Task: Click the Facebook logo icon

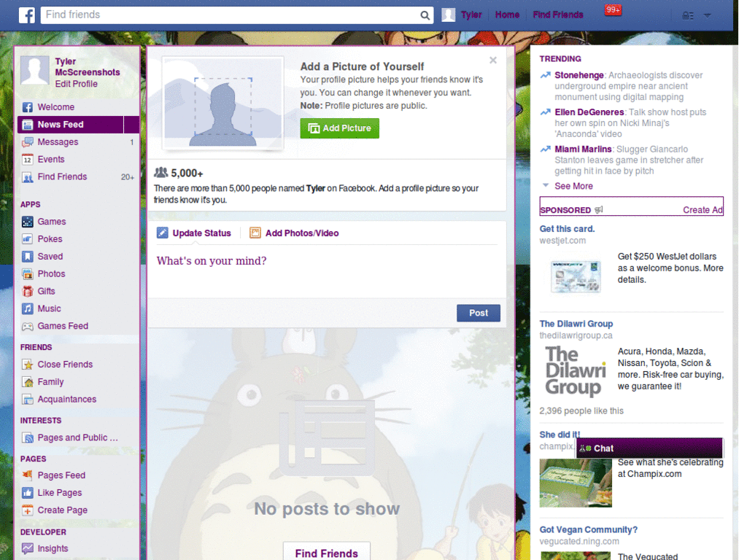Action: [x=27, y=15]
